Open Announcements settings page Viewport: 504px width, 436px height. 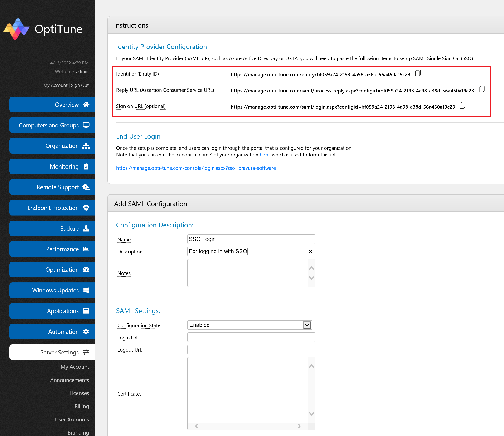pos(70,380)
